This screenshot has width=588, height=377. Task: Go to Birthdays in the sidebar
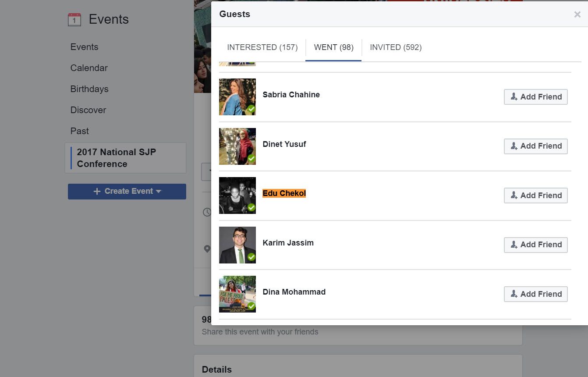(89, 89)
